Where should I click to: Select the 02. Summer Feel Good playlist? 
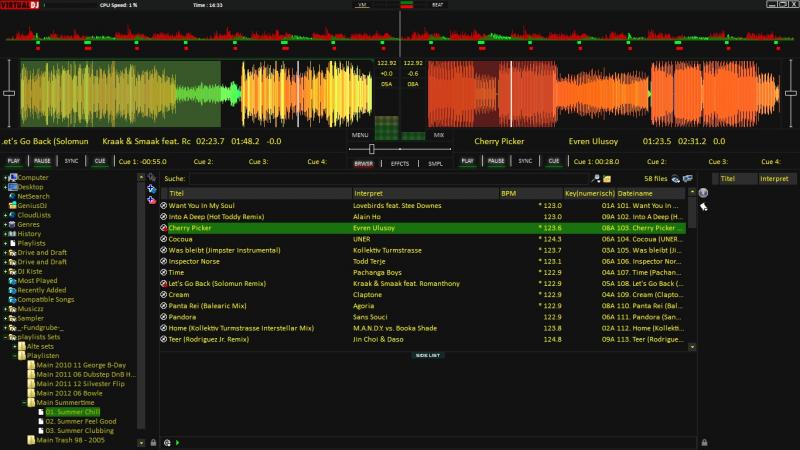[x=81, y=421]
